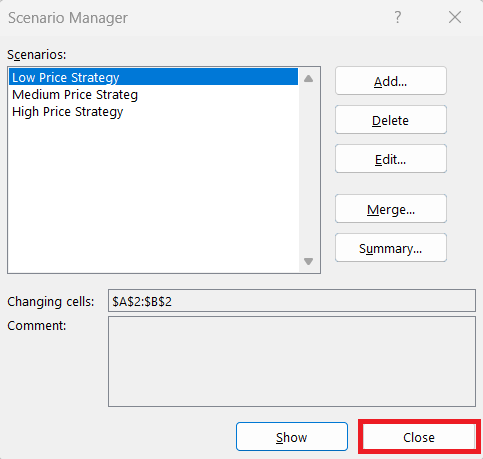Open the Summary... report dialog

(391, 248)
